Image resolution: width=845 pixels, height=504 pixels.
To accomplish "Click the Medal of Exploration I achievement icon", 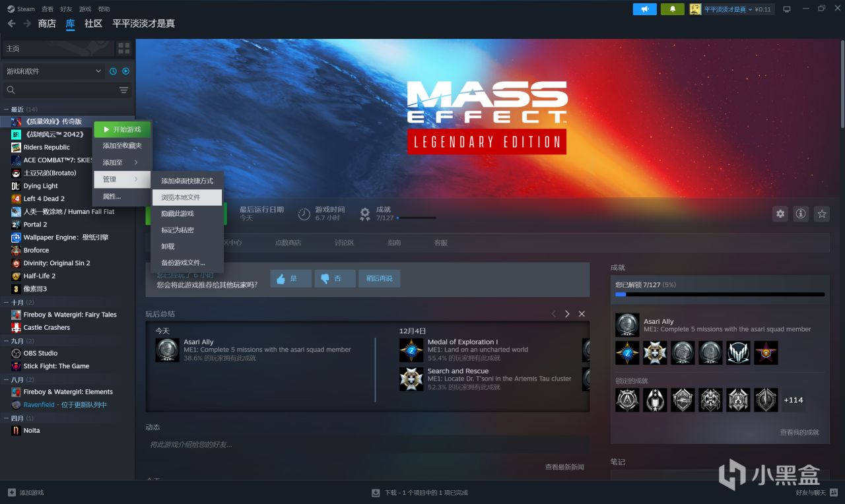I will (411, 350).
